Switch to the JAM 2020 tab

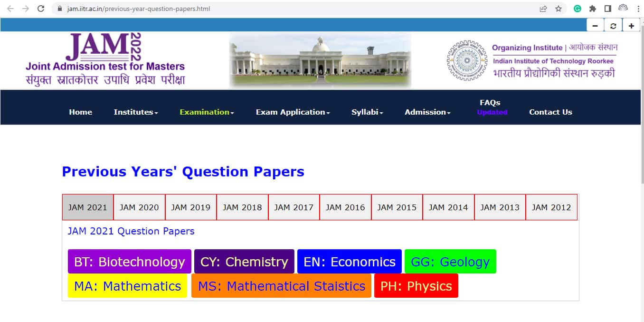pyautogui.click(x=139, y=207)
